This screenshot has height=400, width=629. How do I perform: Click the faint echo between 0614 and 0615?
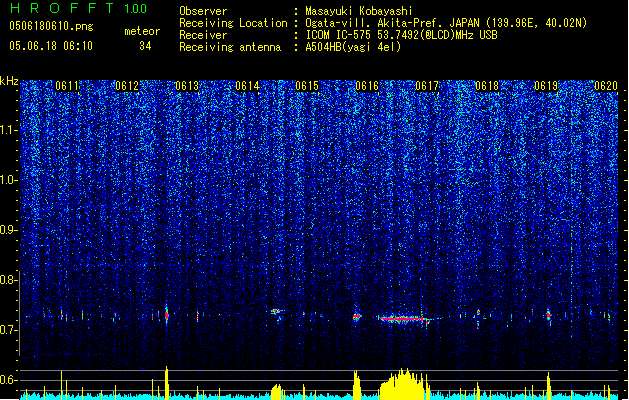pyautogui.click(x=277, y=311)
